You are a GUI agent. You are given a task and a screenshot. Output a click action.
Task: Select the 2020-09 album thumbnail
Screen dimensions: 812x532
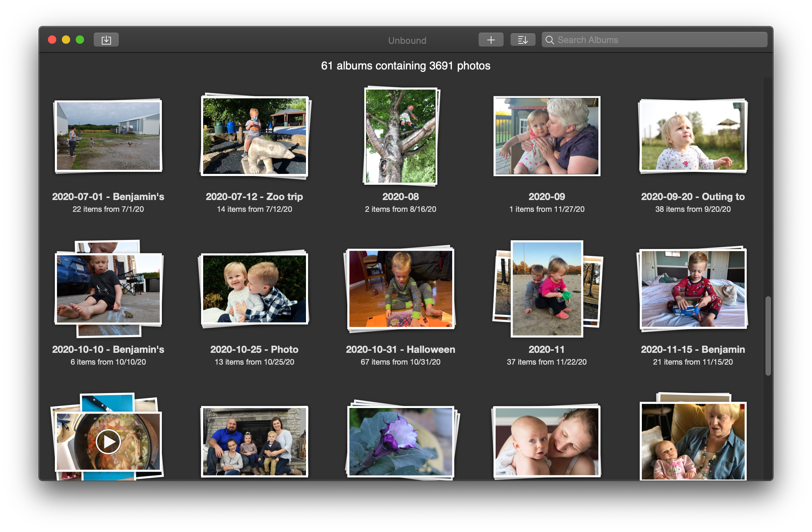point(547,136)
